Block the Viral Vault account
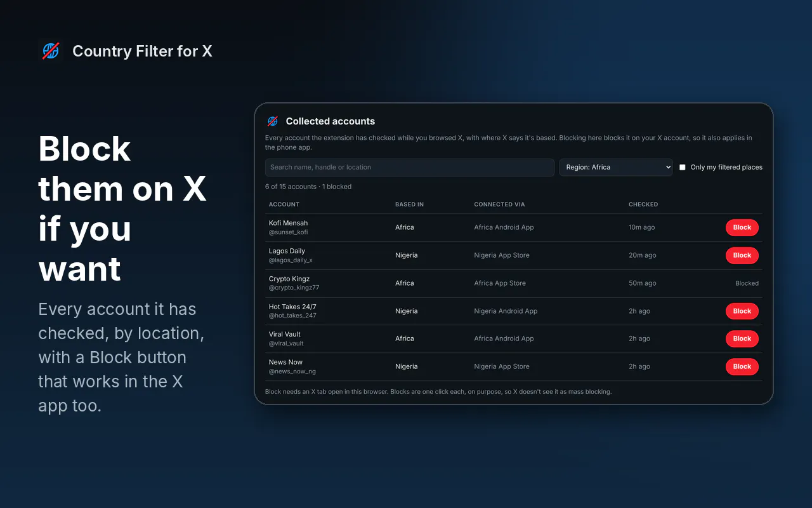Viewport: 812px width, 508px height. tap(742, 339)
